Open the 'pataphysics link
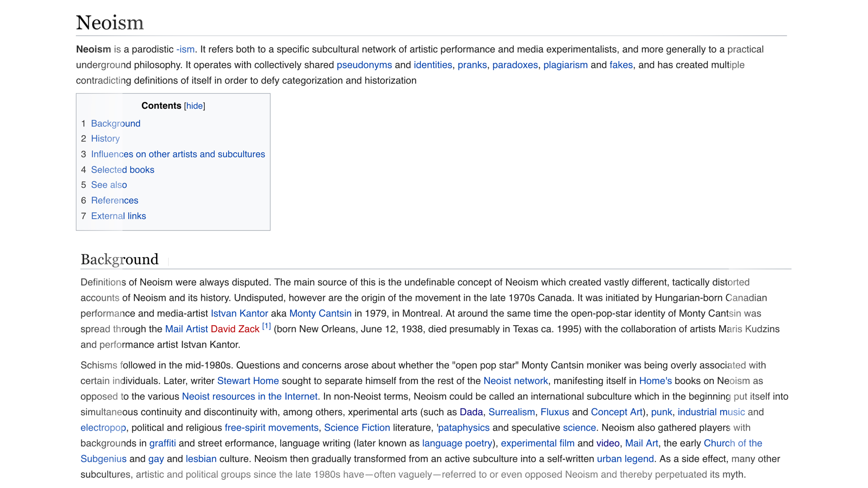868x488 pixels. [x=464, y=428]
